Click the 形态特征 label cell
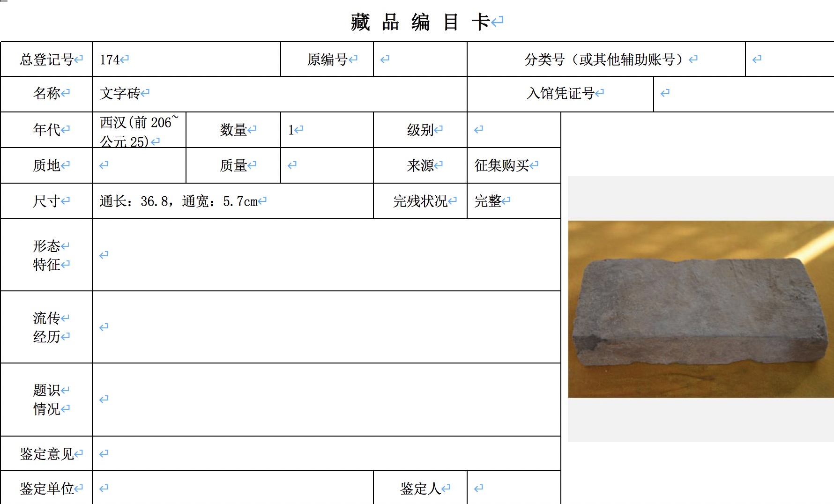Screen dimensions: 834x504 click(x=46, y=255)
